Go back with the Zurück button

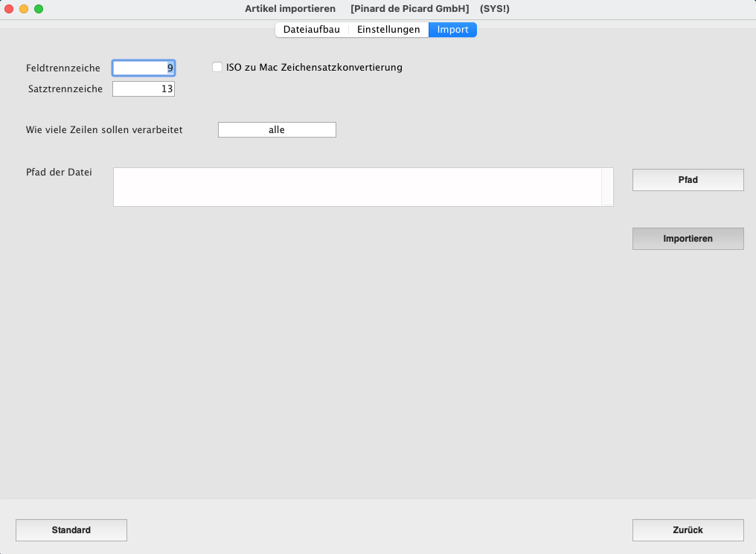[688, 530]
